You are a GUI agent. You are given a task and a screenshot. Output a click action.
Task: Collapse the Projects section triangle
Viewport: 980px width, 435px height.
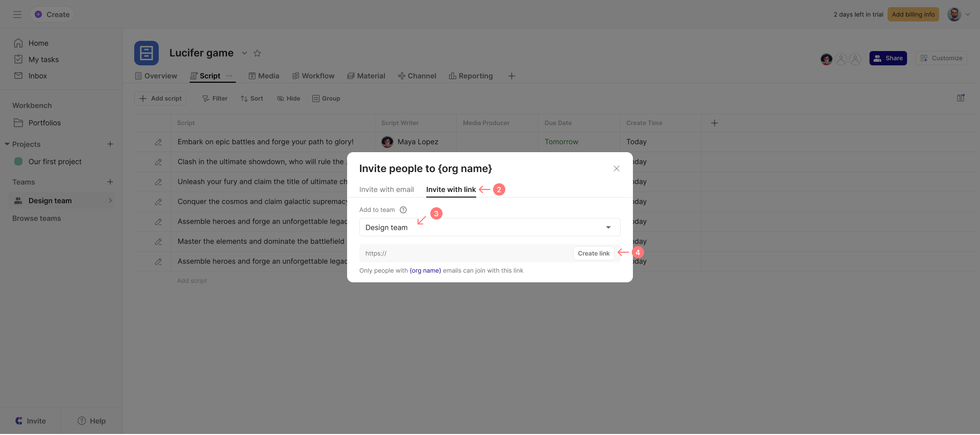pyautogui.click(x=7, y=144)
